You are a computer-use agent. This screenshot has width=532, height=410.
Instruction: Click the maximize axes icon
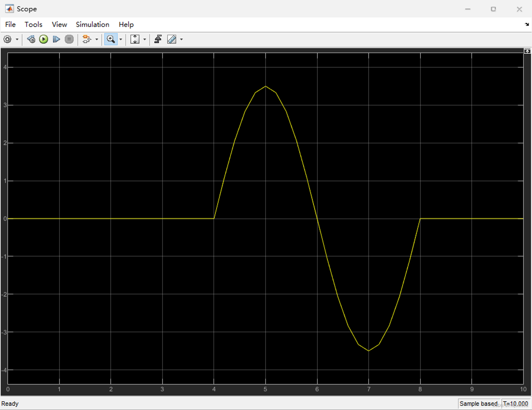527,51
